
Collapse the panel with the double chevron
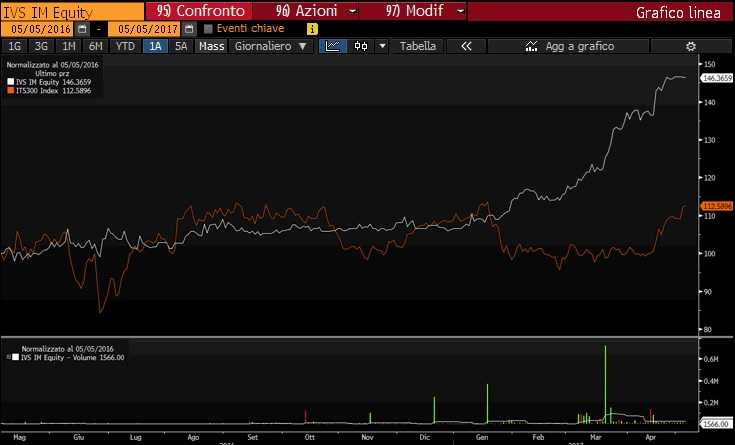[466, 46]
